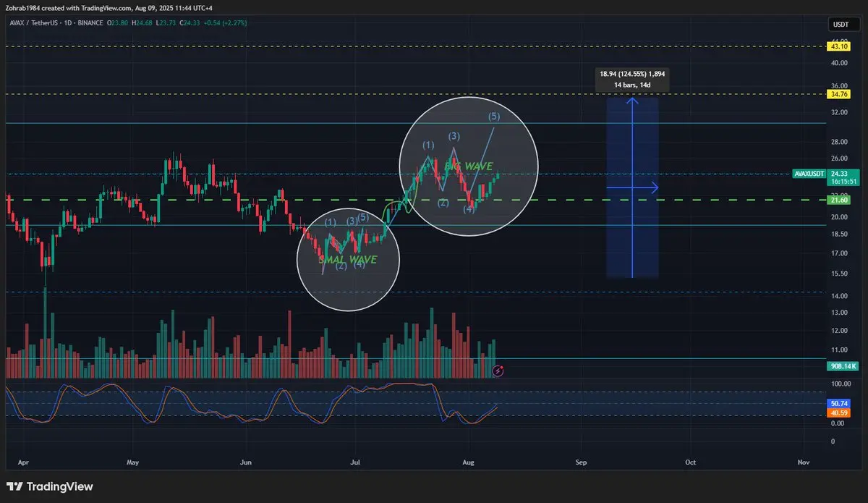The height and width of the screenshot is (503, 868).
Task: Click the 40.00 price scale value
Action: [839, 63]
